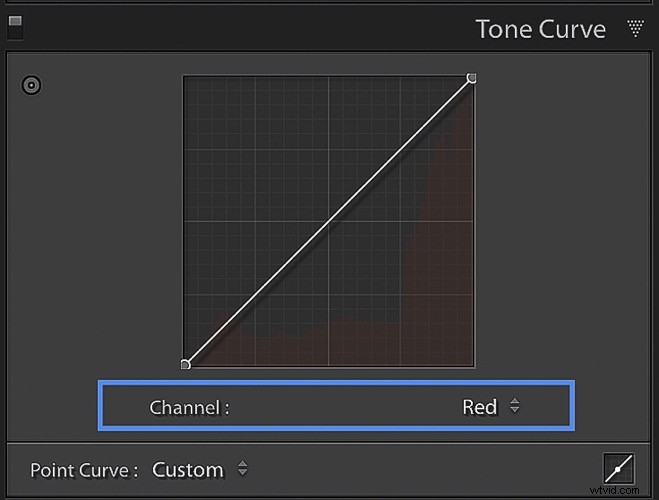Collapse the Tone Curve panel triangle
The height and width of the screenshot is (500, 659).
(635, 28)
